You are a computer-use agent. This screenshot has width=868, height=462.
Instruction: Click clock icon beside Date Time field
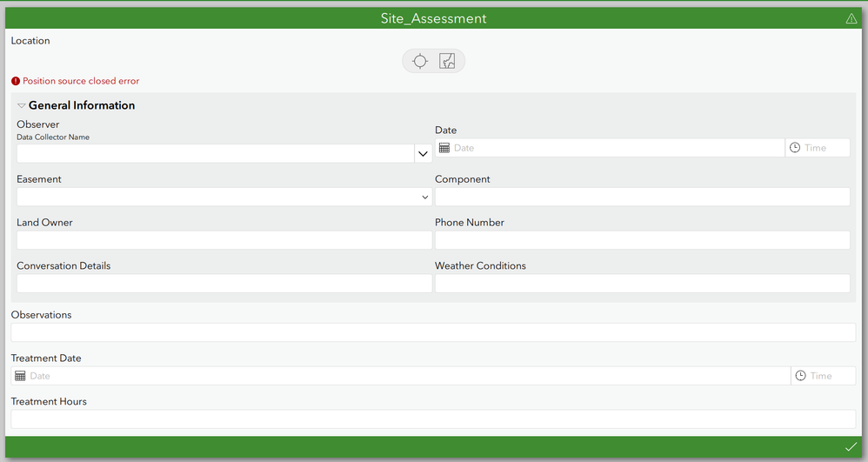coord(794,148)
